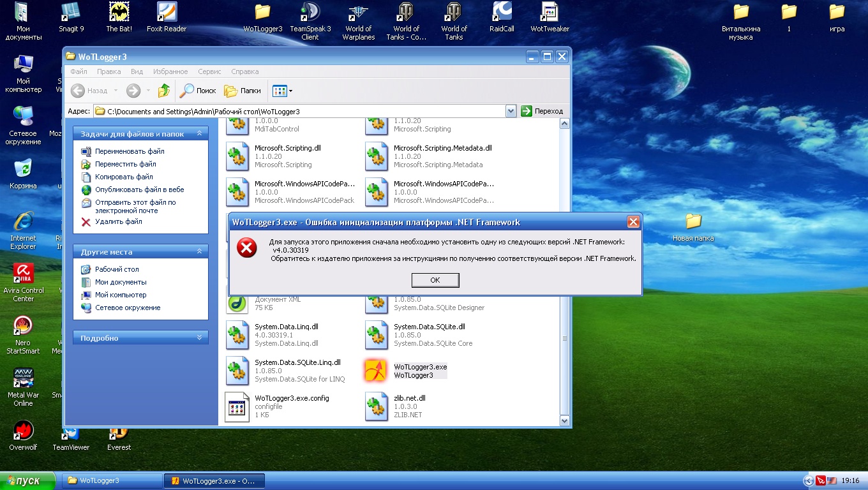Open the Новая папка desktop folder
The height and width of the screenshot is (490, 868).
(x=693, y=227)
